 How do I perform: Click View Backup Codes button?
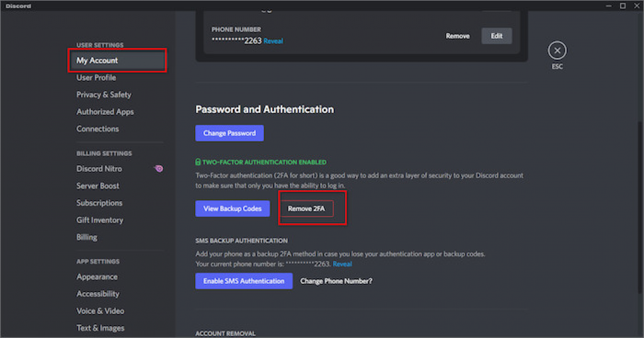(x=233, y=209)
